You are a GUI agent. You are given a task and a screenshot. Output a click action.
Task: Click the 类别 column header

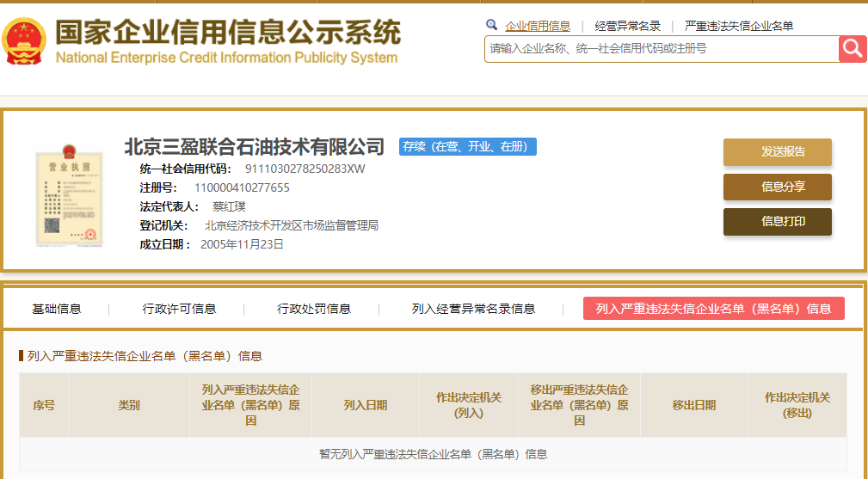(x=129, y=405)
